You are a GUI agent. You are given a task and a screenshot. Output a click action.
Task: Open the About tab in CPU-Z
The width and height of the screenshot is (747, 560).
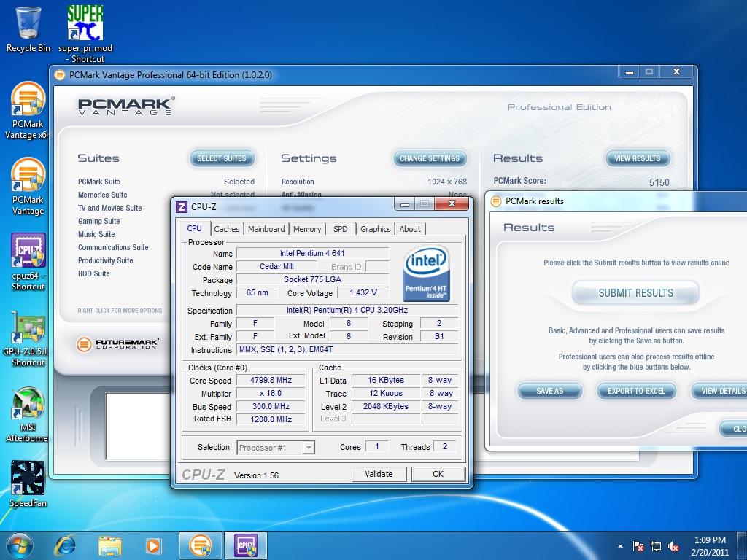point(410,229)
